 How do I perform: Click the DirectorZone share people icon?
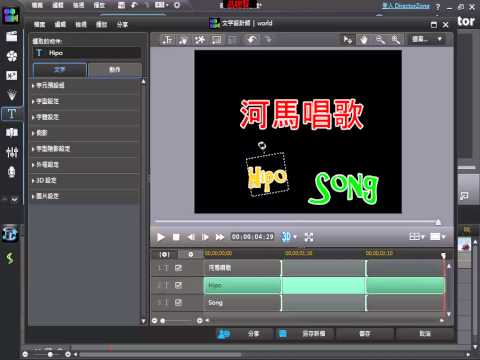(223, 333)
